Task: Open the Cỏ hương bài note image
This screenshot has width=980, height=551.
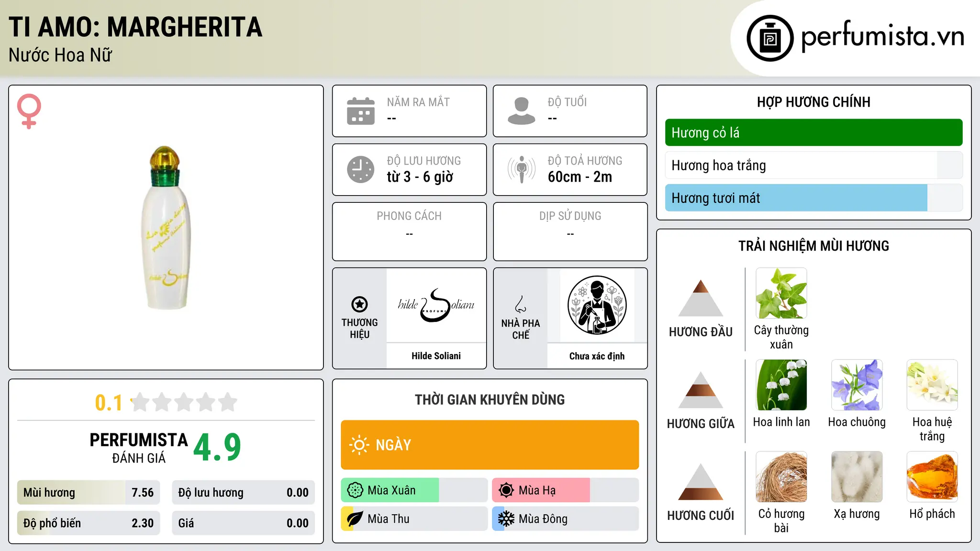Action: point(781,477)
